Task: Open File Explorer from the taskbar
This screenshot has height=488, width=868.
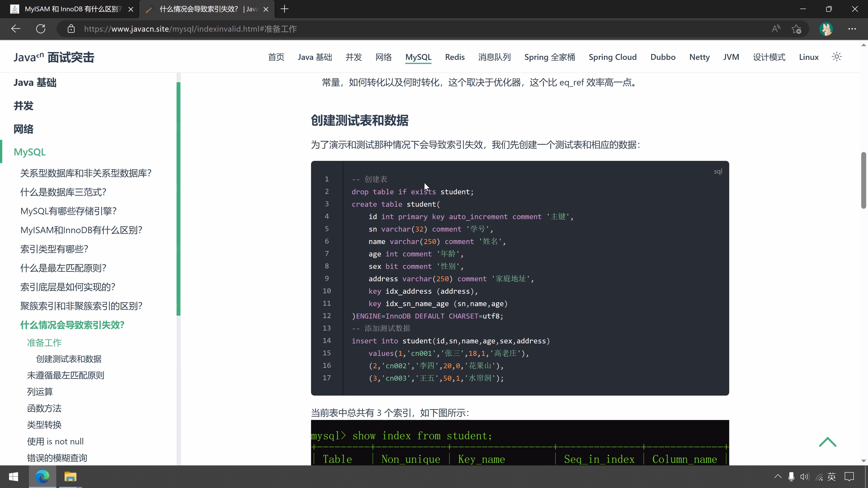Action: click(x=71, y=476)
